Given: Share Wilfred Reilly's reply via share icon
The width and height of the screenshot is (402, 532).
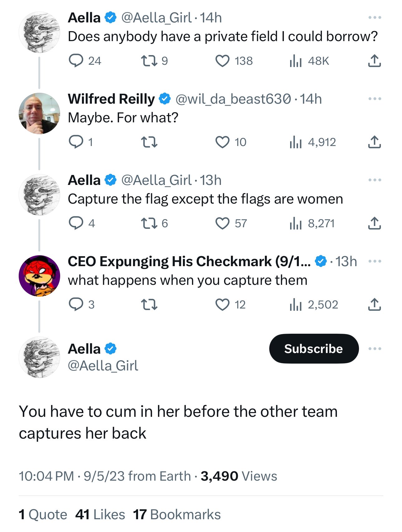Looking at the screenshot, I should tap(374, 142).
